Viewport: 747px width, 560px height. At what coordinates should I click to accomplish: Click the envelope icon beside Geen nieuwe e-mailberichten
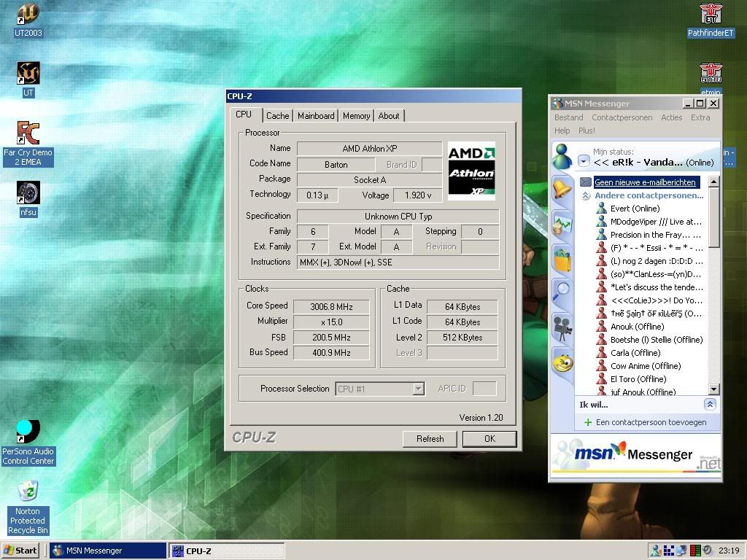[586, 182]
